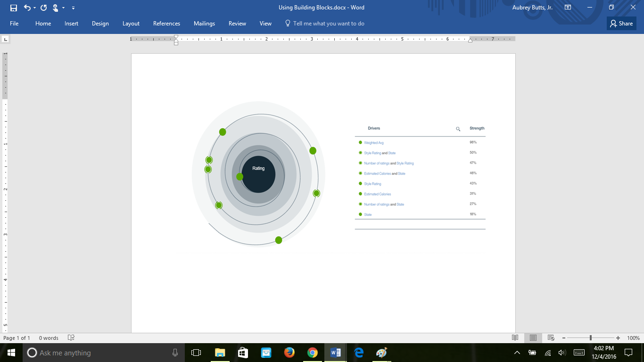
Task: Click the Cortana Ask me anything search box
Action: 104,353
